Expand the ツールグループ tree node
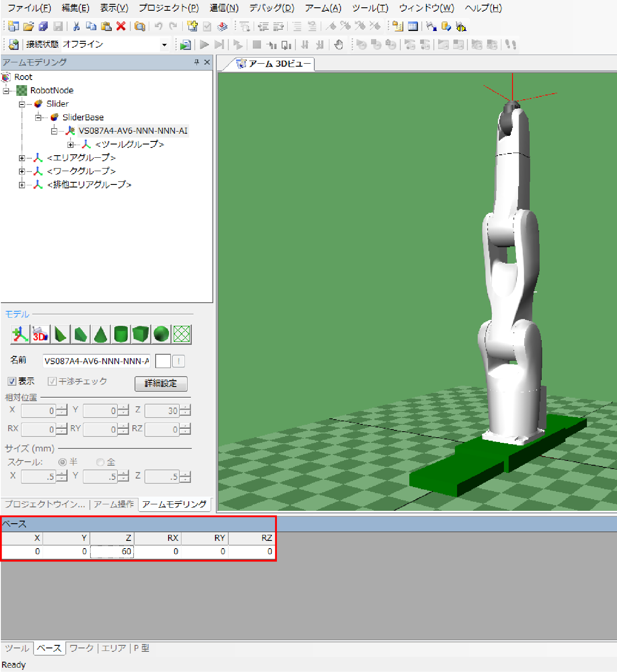The image size is (617, 672). (71, 144)
